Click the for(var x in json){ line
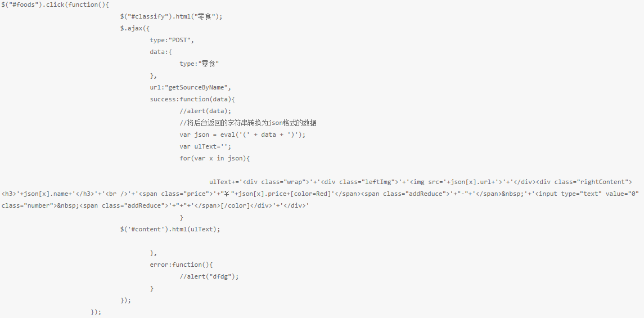 click(214, 158)
